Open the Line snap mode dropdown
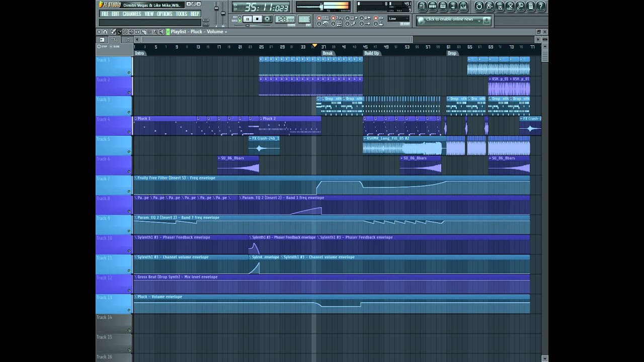 click(398, 19)
